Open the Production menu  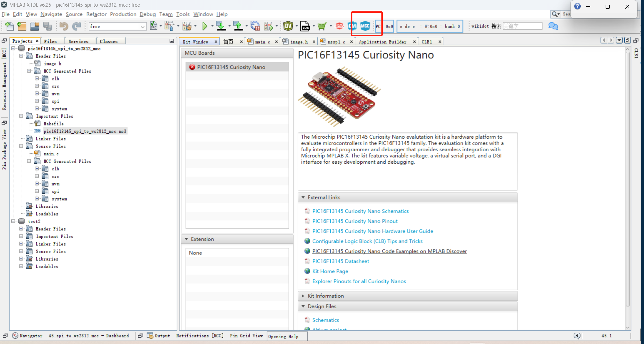123,14
